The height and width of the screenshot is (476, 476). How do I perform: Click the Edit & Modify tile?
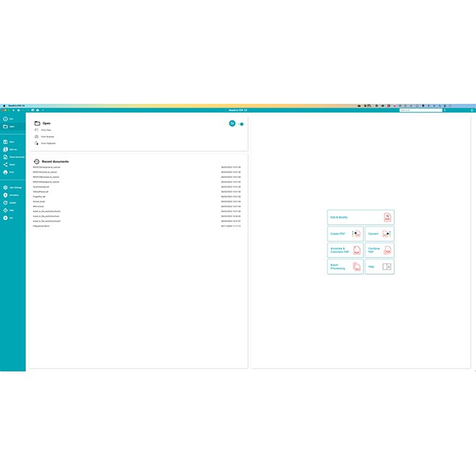coord(361,217)
